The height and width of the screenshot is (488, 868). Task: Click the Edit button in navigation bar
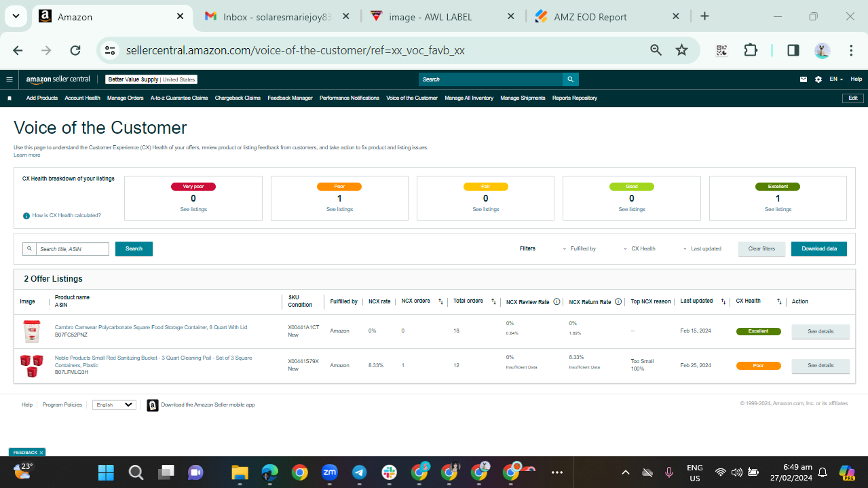pos(853,98)
